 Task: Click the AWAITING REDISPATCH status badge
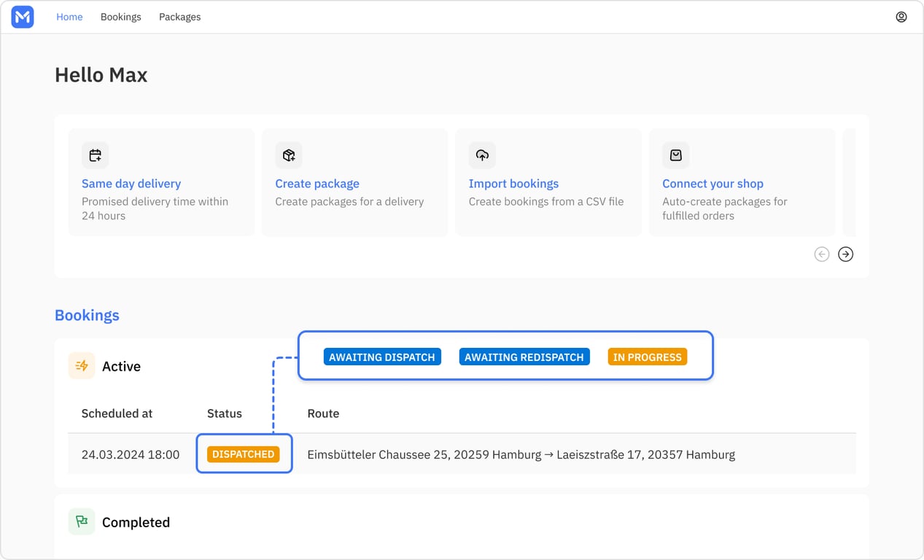[524, 357]
